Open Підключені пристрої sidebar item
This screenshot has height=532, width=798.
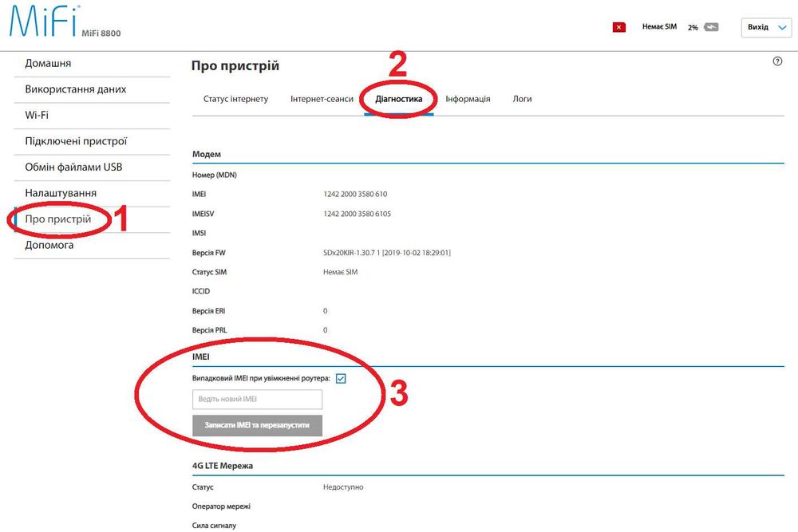[76, 141]
